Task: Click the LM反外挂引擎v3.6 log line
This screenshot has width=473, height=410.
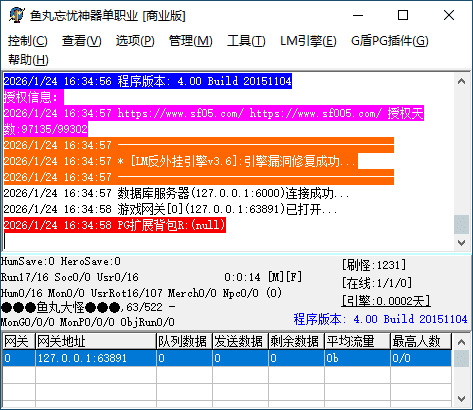Action: pyautogui.click(x=180, y=161)
